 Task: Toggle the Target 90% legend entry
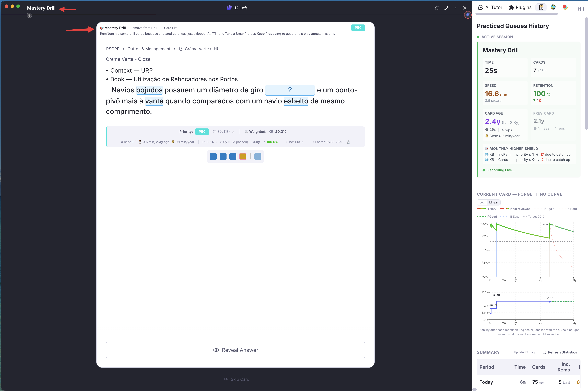click(533, 217)
